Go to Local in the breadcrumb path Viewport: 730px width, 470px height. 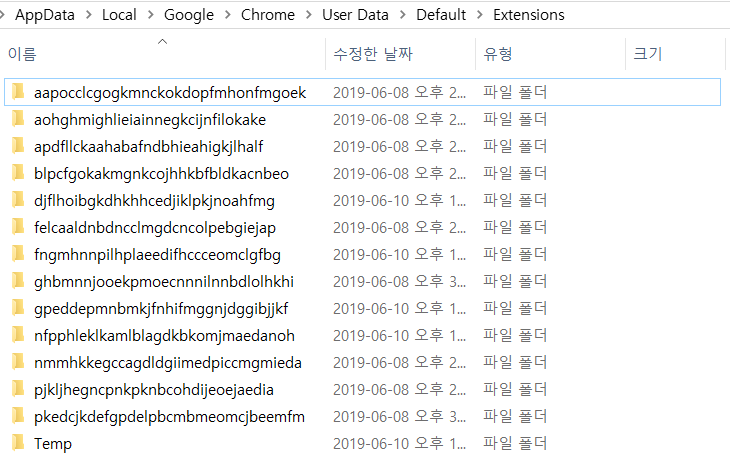119,15
